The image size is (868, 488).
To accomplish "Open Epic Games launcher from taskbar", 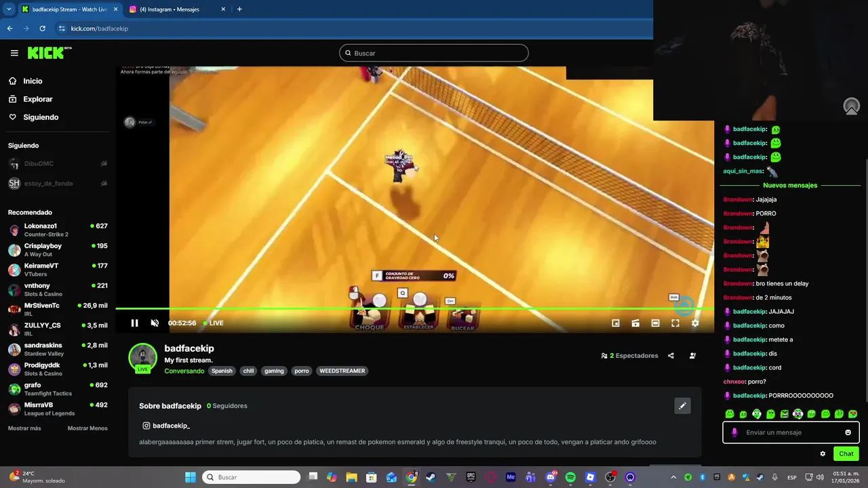I will [x=471, y=477].
